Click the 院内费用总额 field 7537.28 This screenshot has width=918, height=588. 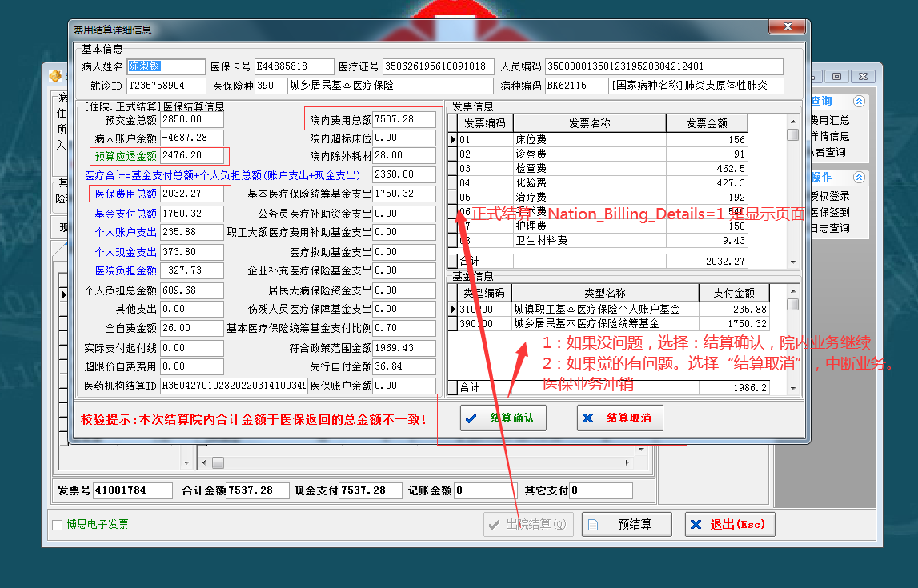pyautogui.click(x=404, y=119)
